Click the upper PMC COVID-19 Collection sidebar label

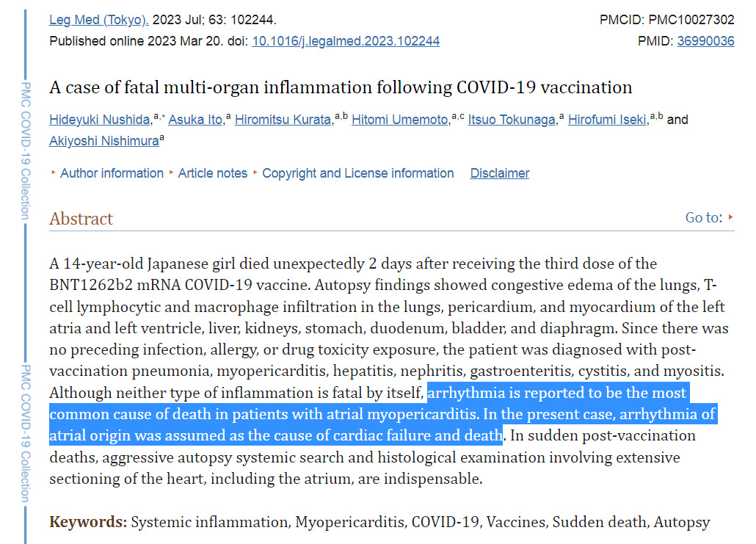26,151
